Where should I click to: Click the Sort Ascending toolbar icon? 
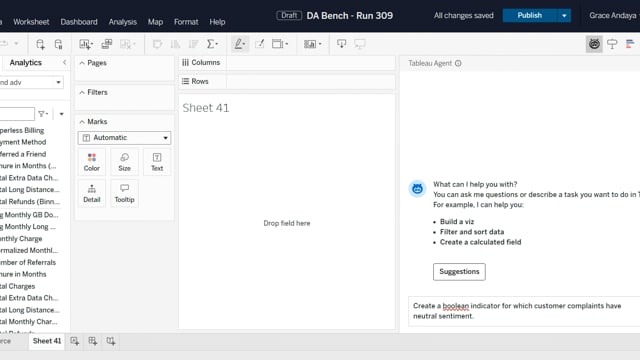coord(176,44)
